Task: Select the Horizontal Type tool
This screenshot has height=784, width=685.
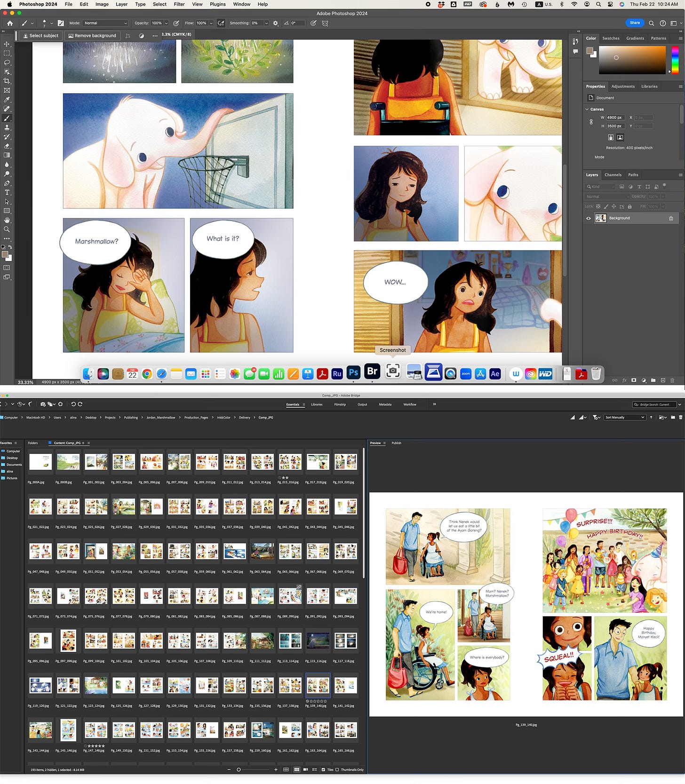Action: point(7,192)
